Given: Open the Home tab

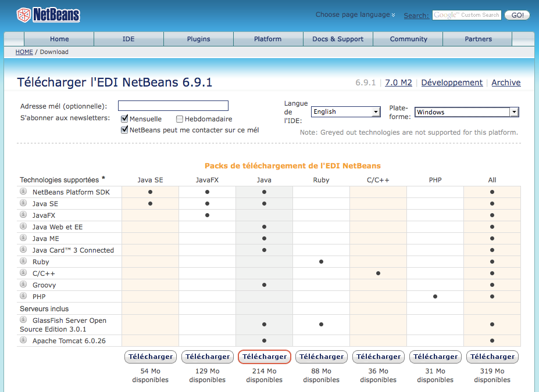Looking at the screenshot, I should click(x=59, y=39).
